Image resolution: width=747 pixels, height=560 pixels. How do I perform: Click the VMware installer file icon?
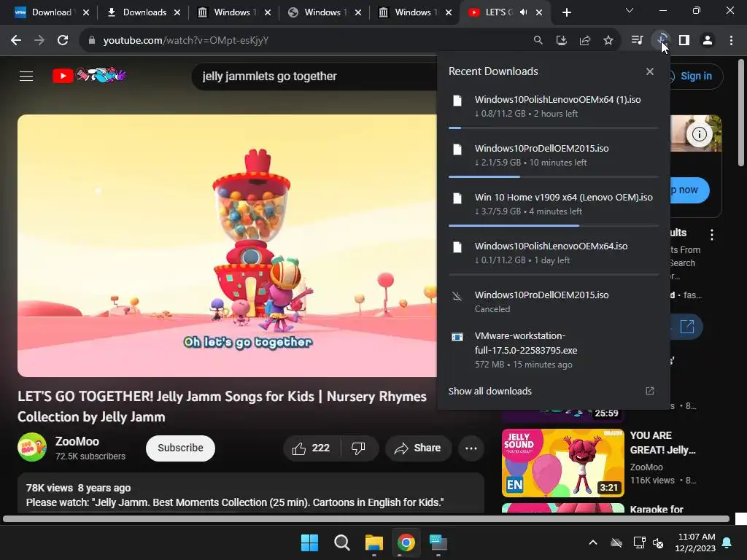point(457,337)
